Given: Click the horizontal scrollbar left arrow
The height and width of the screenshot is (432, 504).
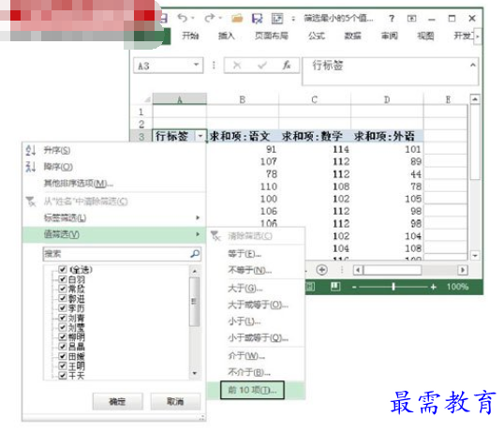Looking at the screenshot, I should point(358,270).
